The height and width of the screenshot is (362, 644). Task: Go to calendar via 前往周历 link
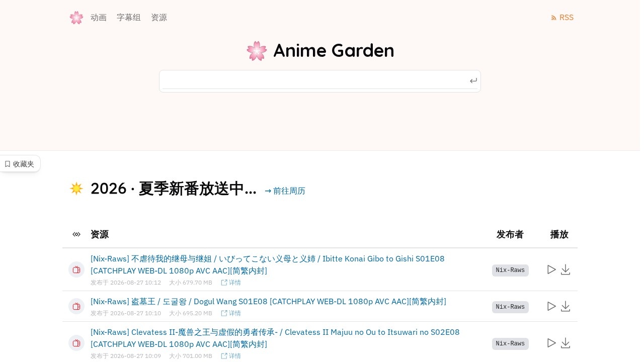coord(285,191)
